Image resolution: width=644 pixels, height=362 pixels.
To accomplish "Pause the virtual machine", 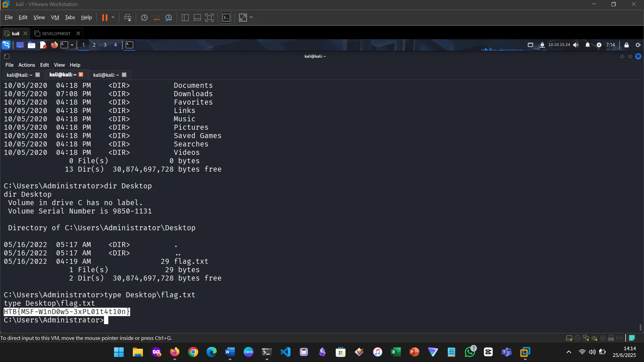I will point(105,18).
